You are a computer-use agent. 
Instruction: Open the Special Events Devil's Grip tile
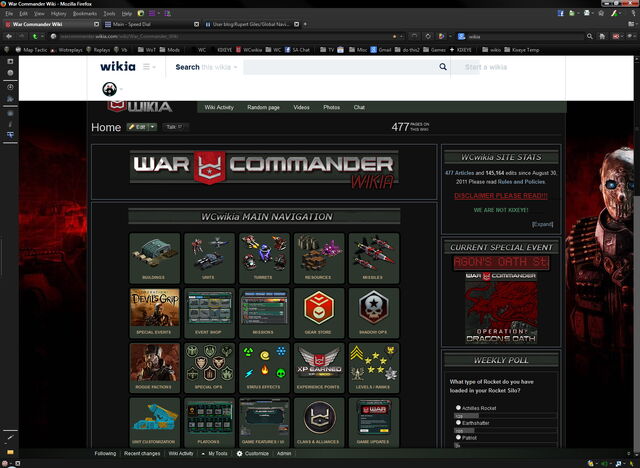[x=154, y=313]
